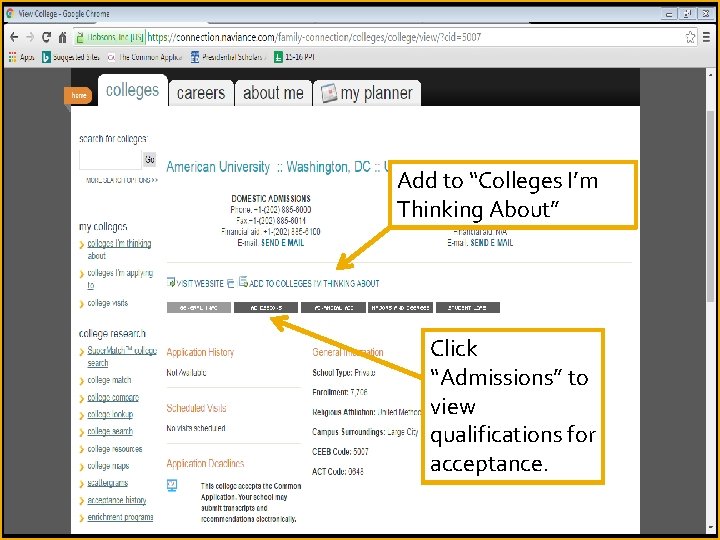Reload the page with the refresh icon
This screenshot has height=540, width=720.
(46, 37)
